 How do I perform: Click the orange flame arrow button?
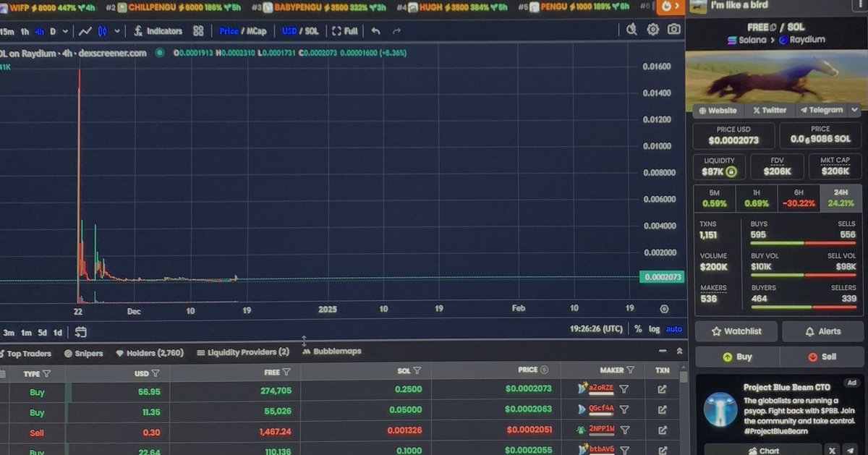(x=671, y=6)
